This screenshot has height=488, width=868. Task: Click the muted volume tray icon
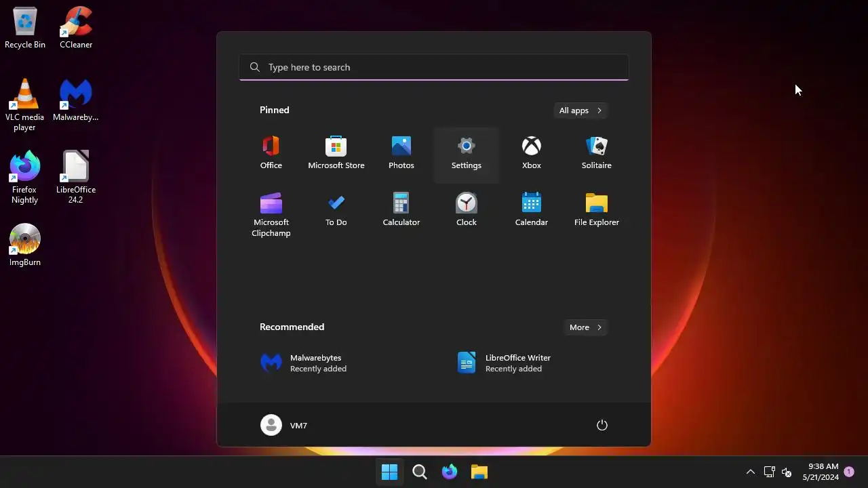(x=787, y=472)
